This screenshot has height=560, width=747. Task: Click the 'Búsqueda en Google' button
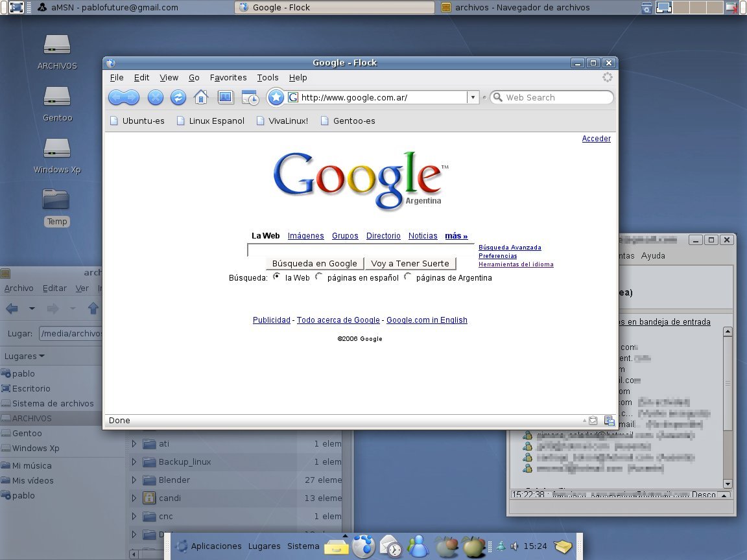tap(314, 263)
